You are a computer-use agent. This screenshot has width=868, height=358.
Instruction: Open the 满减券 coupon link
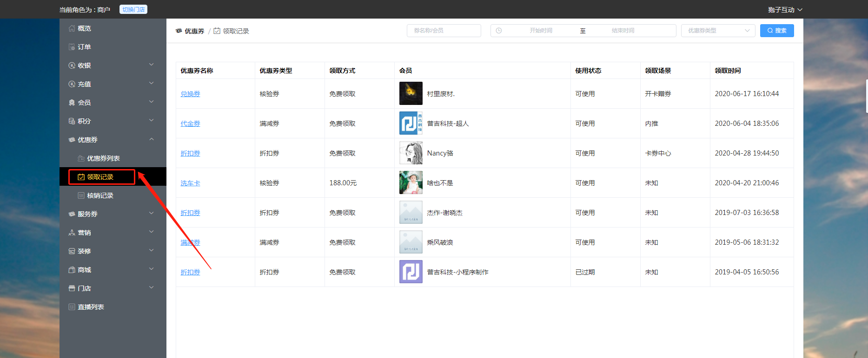(190, 242)
